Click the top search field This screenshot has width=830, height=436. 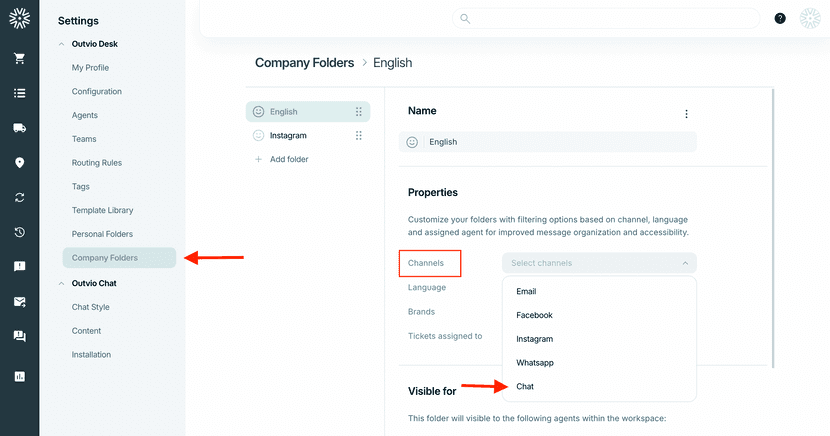pyautogui.click(x=606, y=19)
